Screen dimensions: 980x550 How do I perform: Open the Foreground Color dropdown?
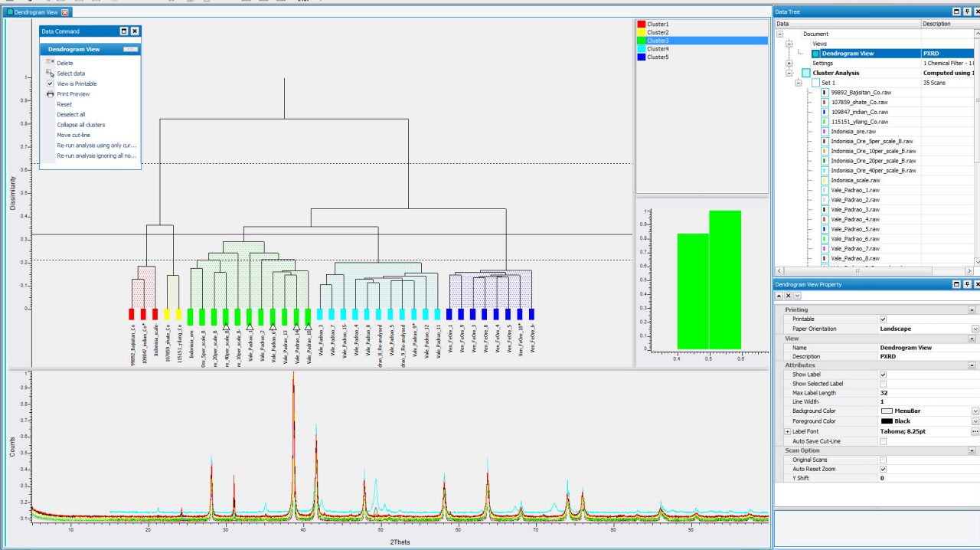(975, 421)
